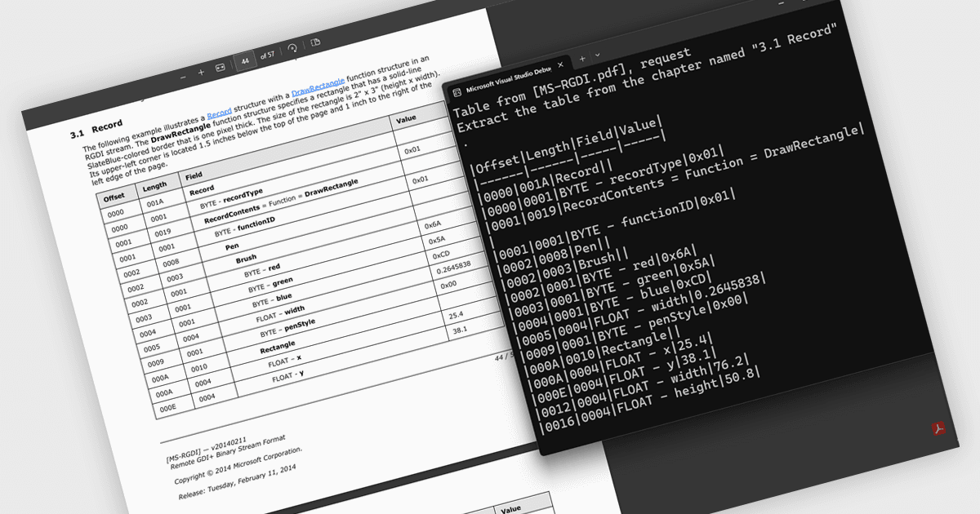Click 'BYTE - red' cell in PDF table
Image resolution: width=980 pixels, height=514 pixels.
(264, 270)
